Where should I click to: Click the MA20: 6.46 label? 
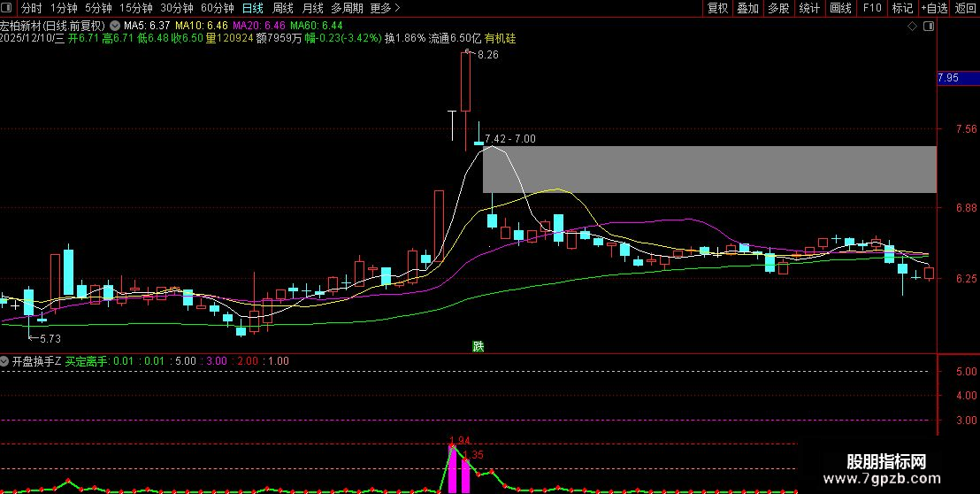click(x=259, y=27)
